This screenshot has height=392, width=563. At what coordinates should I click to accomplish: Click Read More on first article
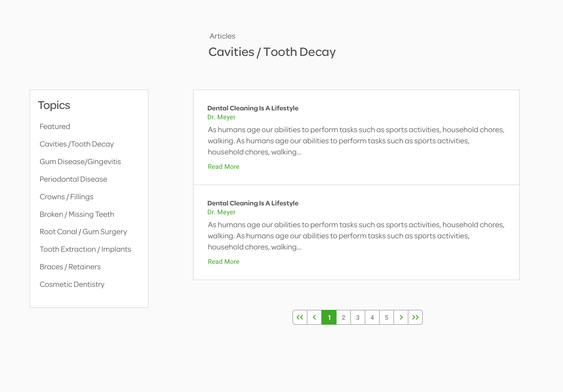tap(223, 167)
